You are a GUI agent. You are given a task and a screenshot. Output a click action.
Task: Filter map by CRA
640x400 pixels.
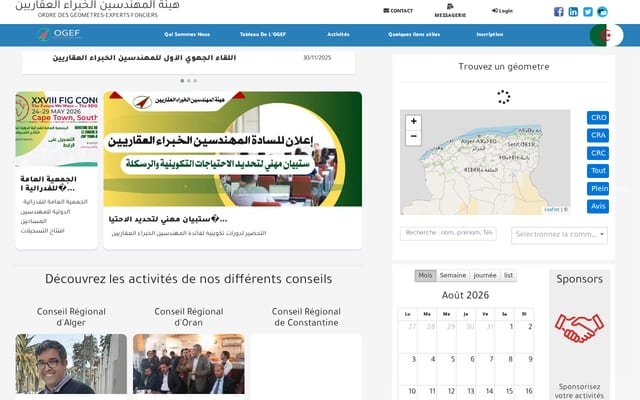click(x=598, y=135)
